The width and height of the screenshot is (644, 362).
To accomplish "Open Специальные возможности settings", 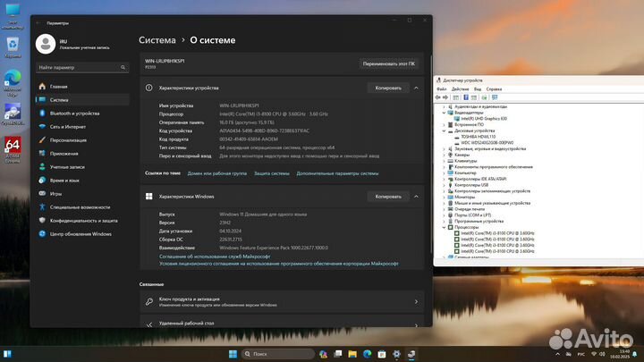I will [x=82, y=207].
